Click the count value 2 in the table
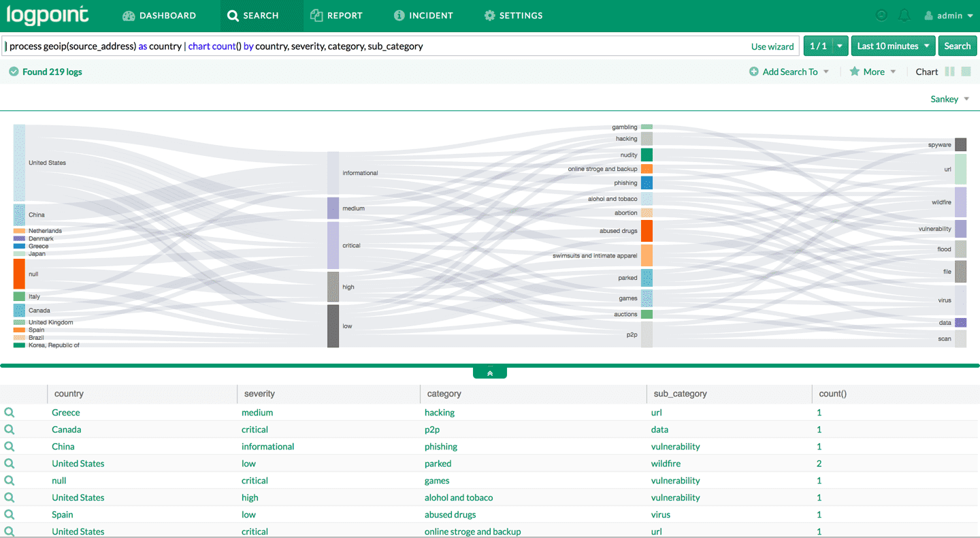Image resolution: width=980 pixels, height=538 pixels. coord(819,464)
